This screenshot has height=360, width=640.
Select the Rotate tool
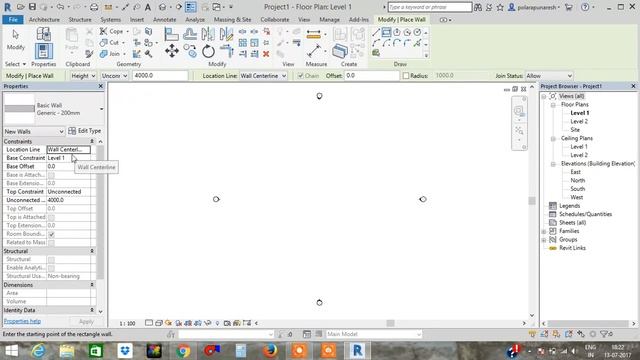pos(208,51)
